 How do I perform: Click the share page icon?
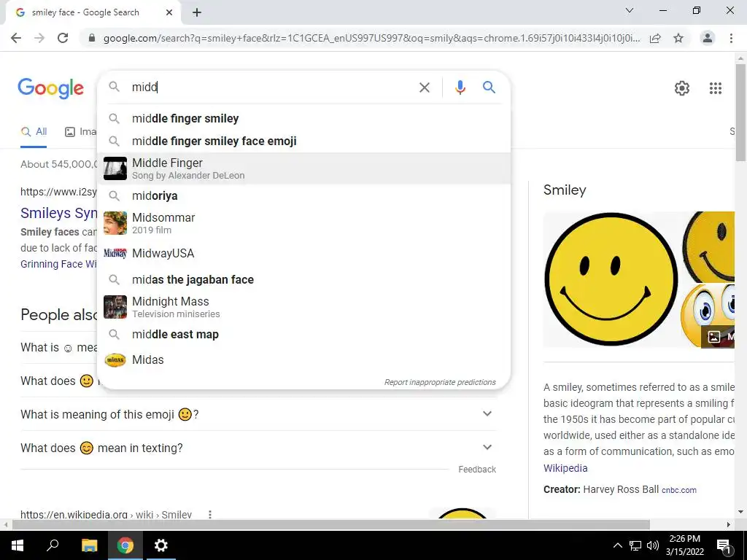click(655, 38)
